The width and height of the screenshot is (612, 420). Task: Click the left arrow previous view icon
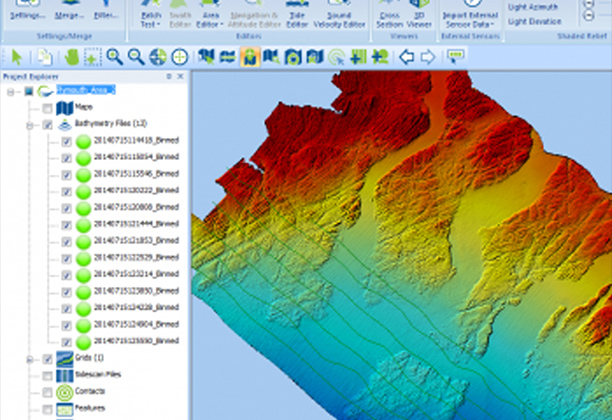(x=406, y=57)
